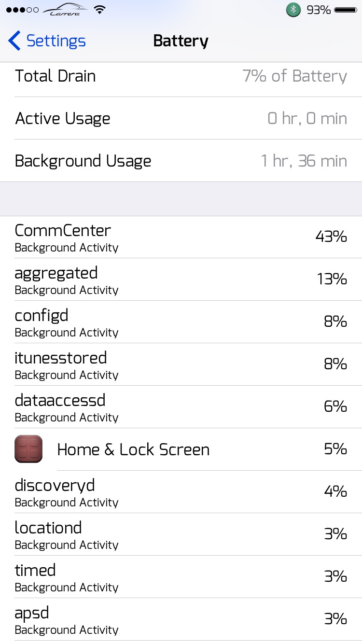The height and width of the screenshot is (644, 362).
Task: Choose the locationd entry
Action: [181, 534]
